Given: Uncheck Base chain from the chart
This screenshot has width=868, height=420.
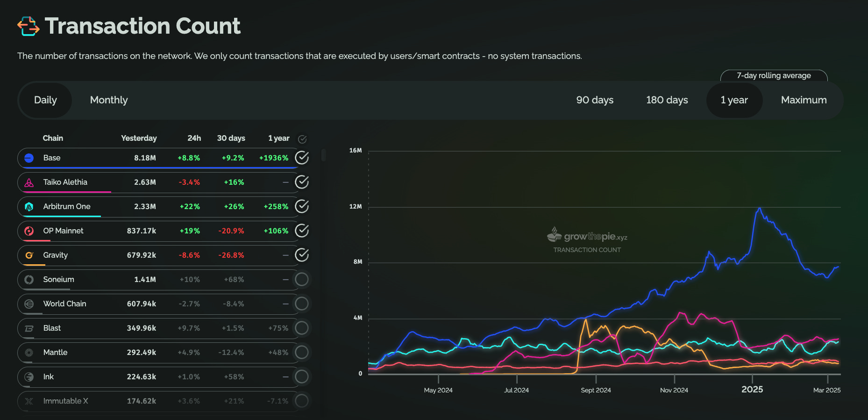Looking at the screenshot, I should 302,158.
